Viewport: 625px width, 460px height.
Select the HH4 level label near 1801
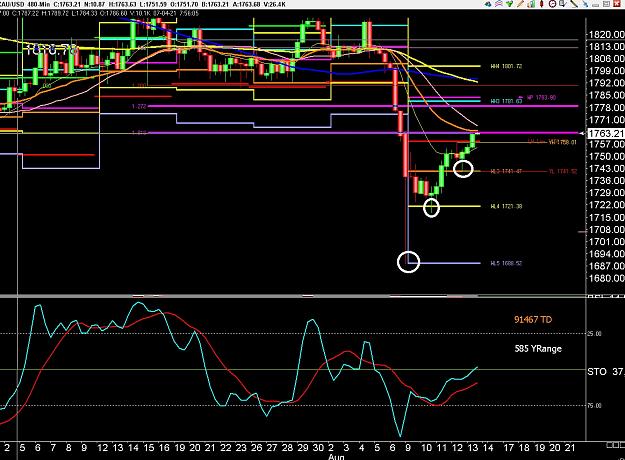click(x=506, y=66)
